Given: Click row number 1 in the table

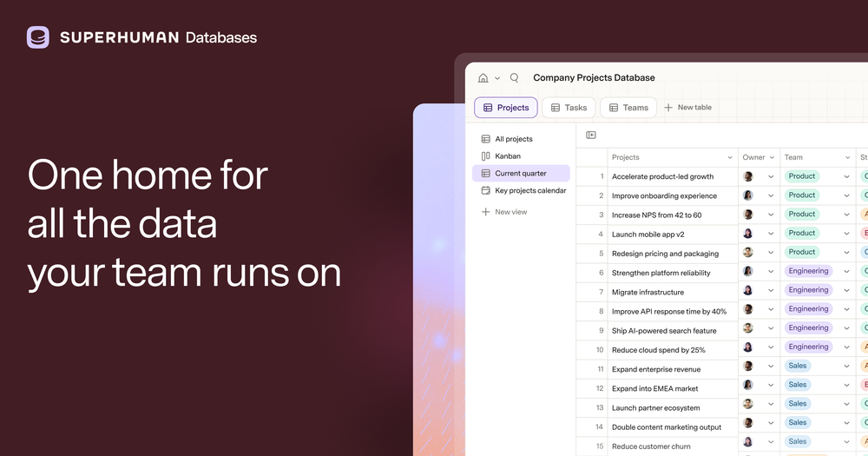Looking at the screenshot, I should [x=602, y=176].
